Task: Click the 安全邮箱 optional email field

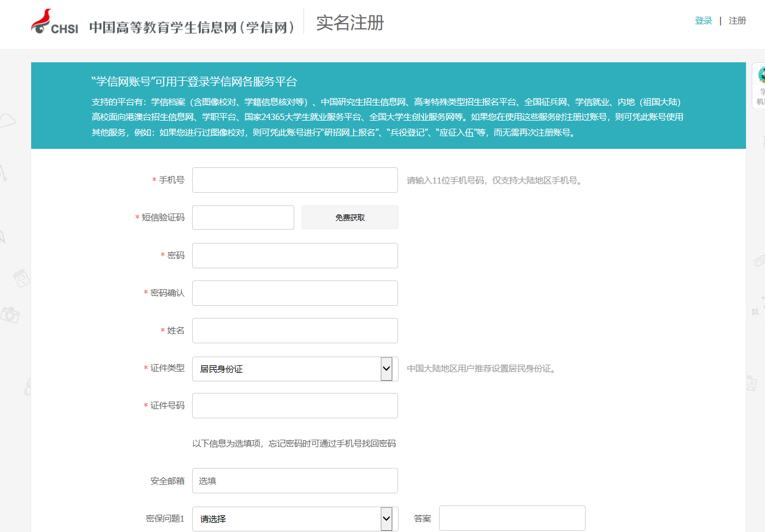Action: pyautogui.click(x=295, y=481)
